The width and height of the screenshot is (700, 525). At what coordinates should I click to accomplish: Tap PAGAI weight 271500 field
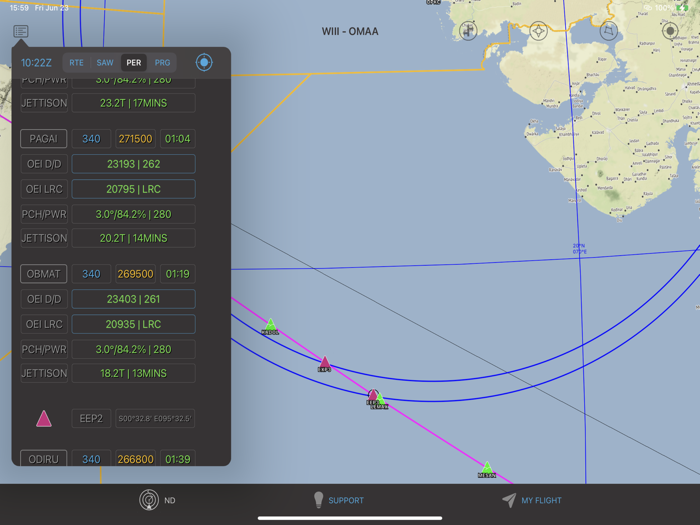tap(135, 139)
